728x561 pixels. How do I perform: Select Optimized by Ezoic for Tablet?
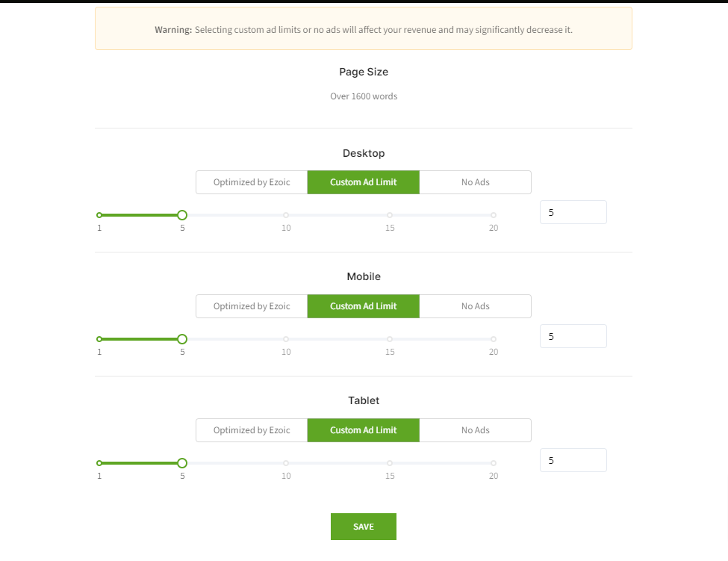coord(252,430)
